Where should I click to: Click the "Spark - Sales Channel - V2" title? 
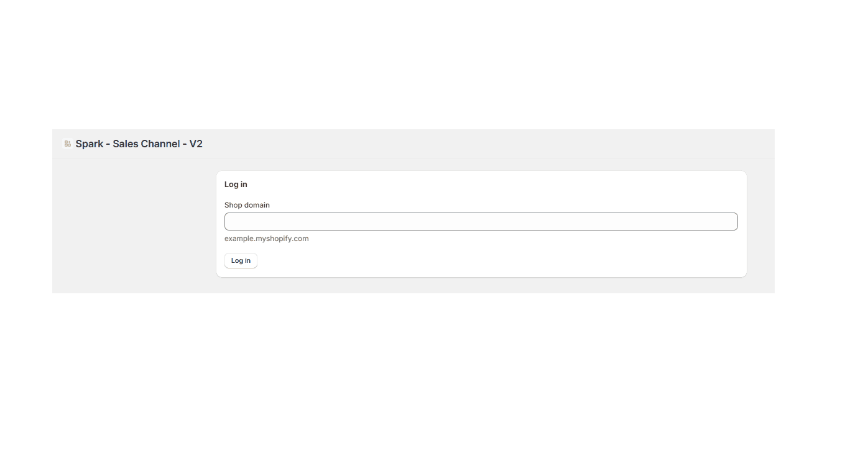(139, 144)
